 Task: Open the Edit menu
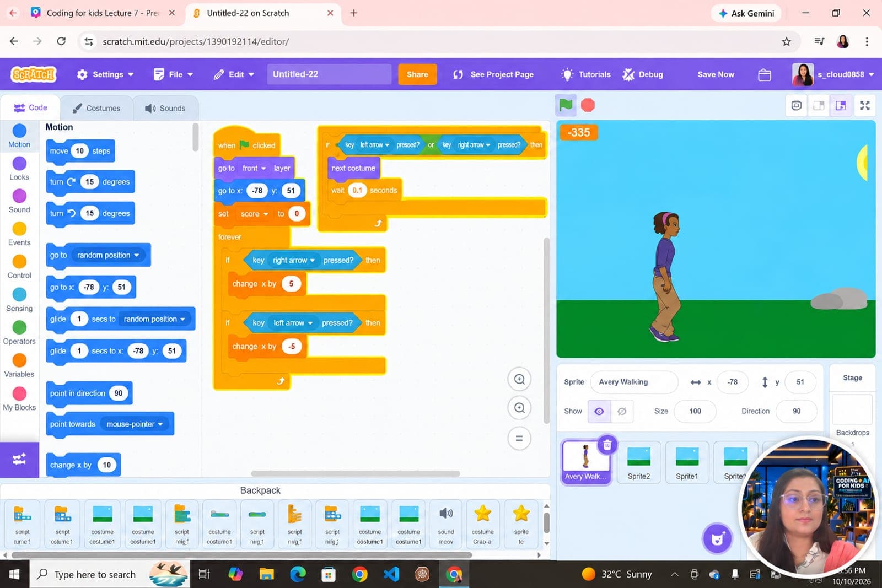click(x=234, y=74)
